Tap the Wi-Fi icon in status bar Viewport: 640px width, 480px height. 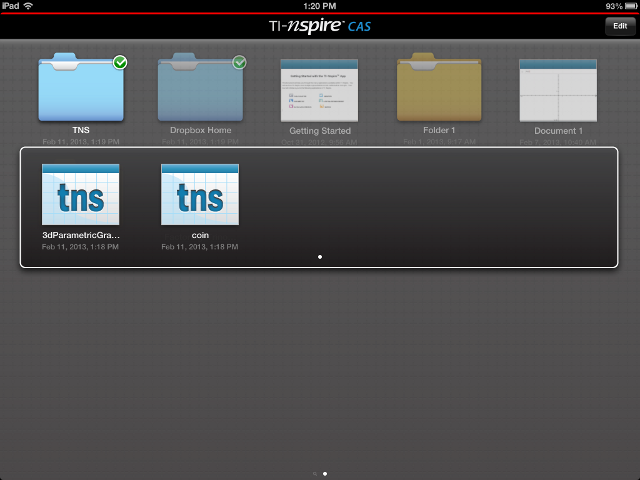coord(28,6)
